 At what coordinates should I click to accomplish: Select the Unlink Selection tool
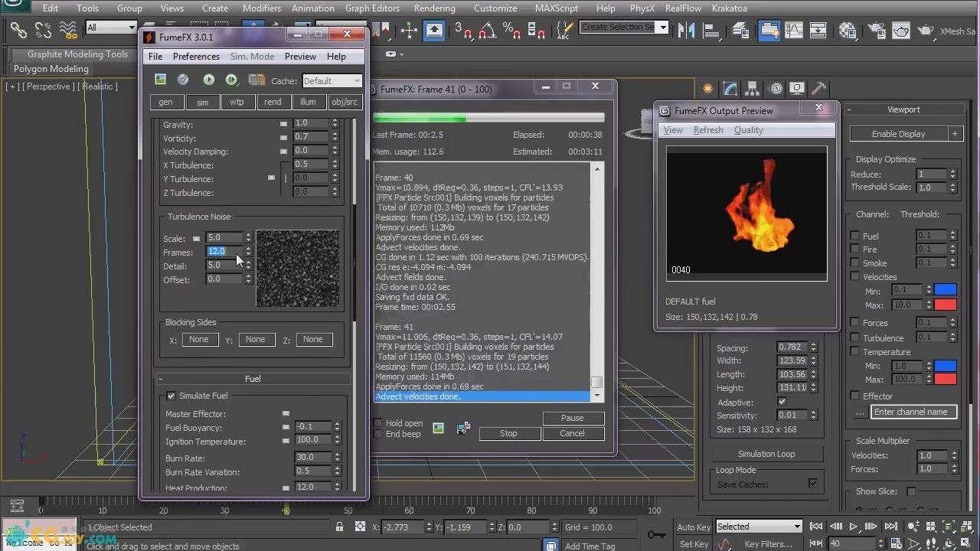pyautogui.click(x=43, y=31)
